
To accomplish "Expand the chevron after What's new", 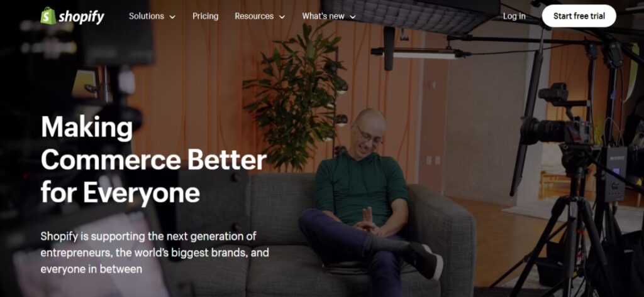I will click(x=352, y=17).
